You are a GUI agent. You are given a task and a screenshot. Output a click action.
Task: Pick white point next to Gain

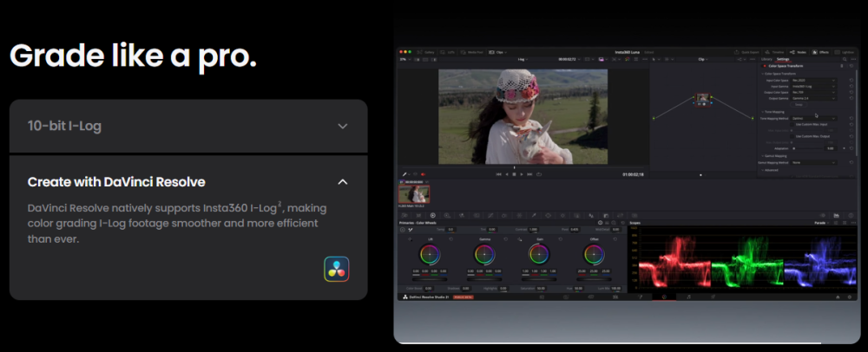click(x=519, y=239)
